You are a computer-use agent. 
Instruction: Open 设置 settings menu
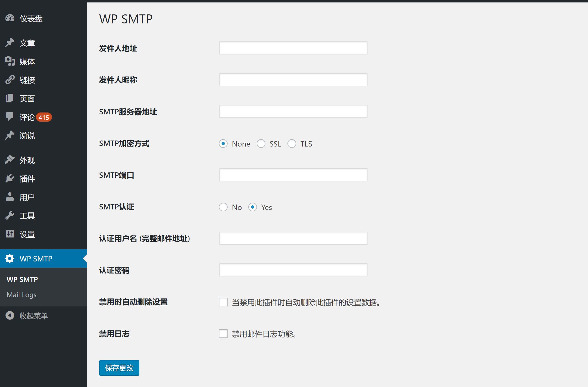(x=44, y=234)
